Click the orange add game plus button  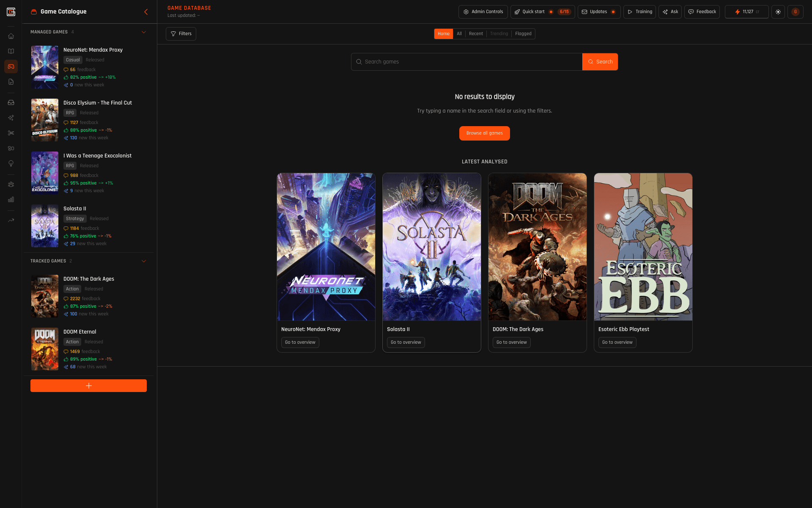point(88,386)
